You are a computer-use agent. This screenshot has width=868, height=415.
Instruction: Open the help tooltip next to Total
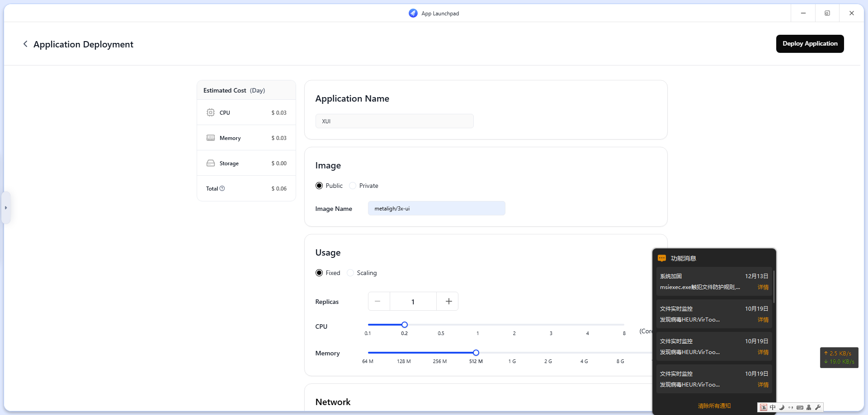(x=222, y=188)
